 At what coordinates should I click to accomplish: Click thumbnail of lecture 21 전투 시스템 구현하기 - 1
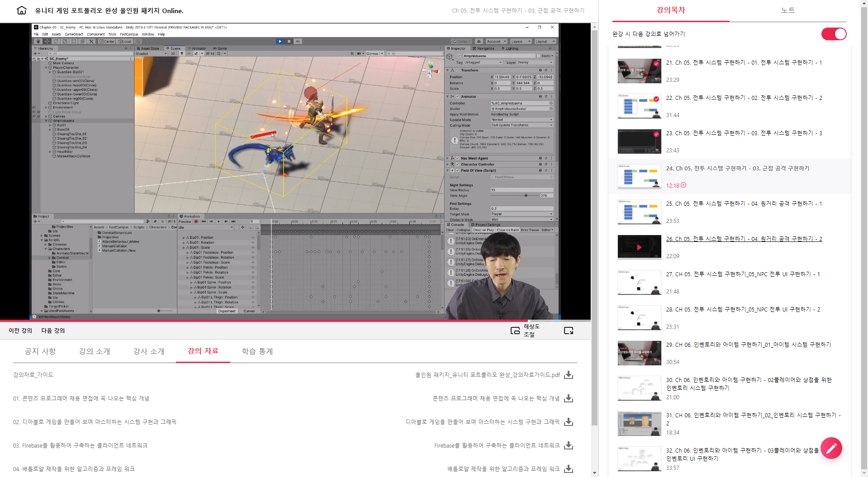pyautogui.click(x=640, y=71)
